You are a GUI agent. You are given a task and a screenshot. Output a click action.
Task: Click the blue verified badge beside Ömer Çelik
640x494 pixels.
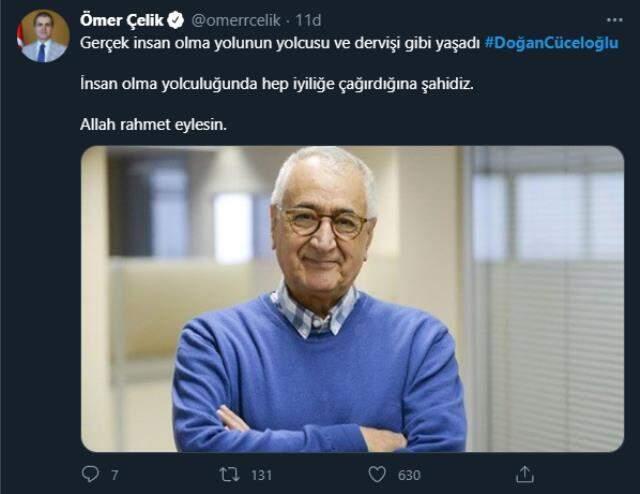click(x=176, y=20)
